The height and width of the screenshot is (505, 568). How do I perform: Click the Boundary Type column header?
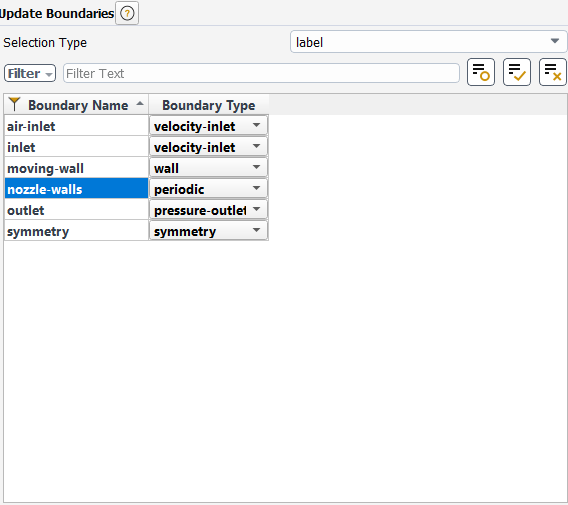click(209, 105)
